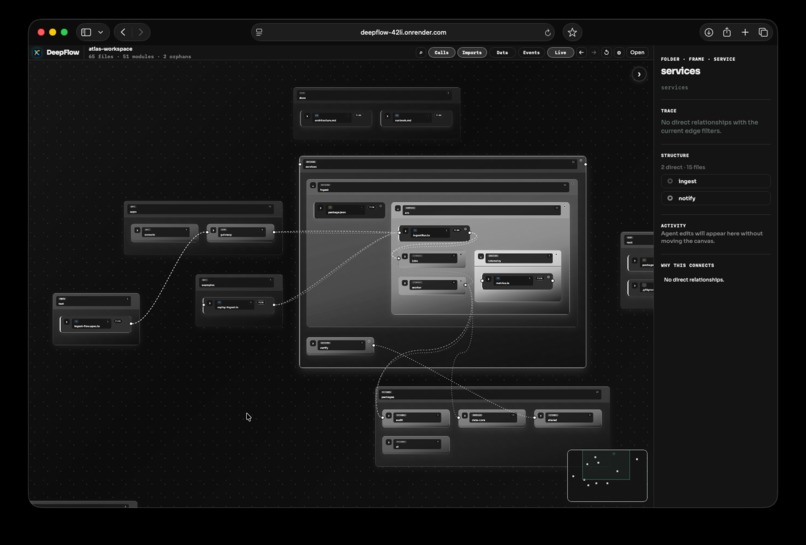Click the minimap overview thumbnail
806x545 pixels.
607,476
